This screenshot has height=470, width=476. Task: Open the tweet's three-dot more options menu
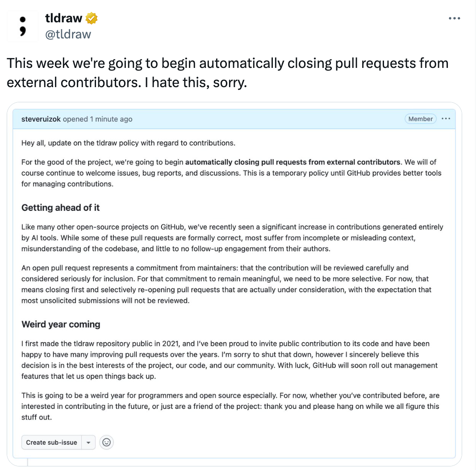point(454,19)
